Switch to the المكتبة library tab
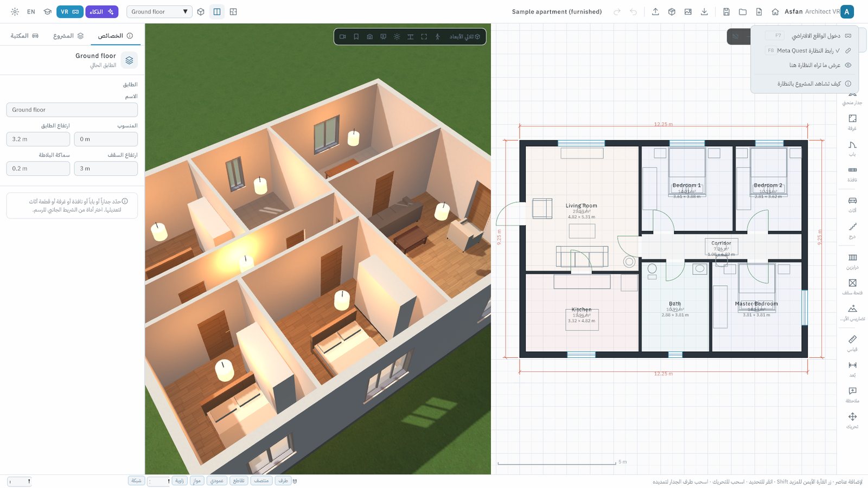Image resolution: width=868 pixels, height=488 pixels. (x=24, y=36)
